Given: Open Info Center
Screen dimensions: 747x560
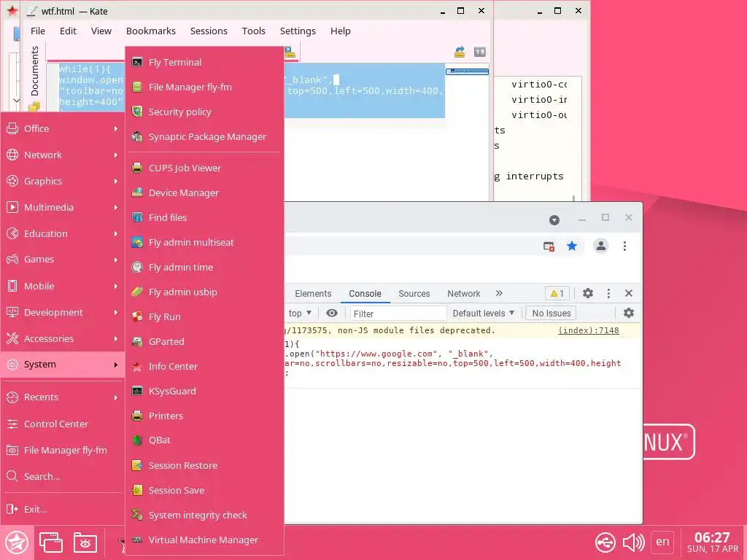Looking at the screenshot, I should coord(205,366).
